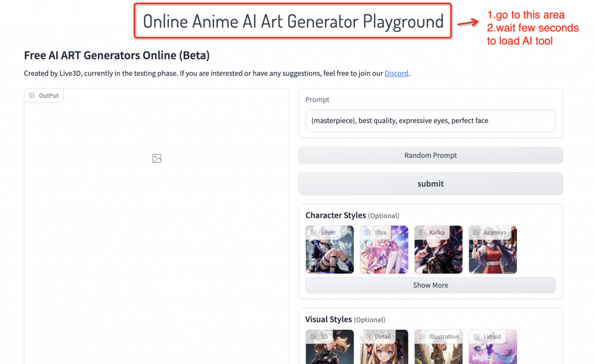
Task: Choose the Detail visual style thumbnail
Action: [384, 347]
